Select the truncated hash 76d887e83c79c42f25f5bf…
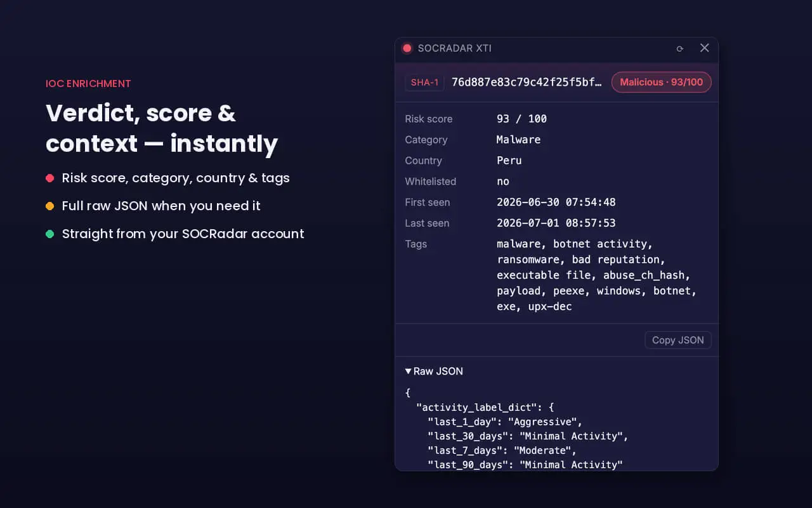Viewport: 812px width, 508px height. click(527, 82)
